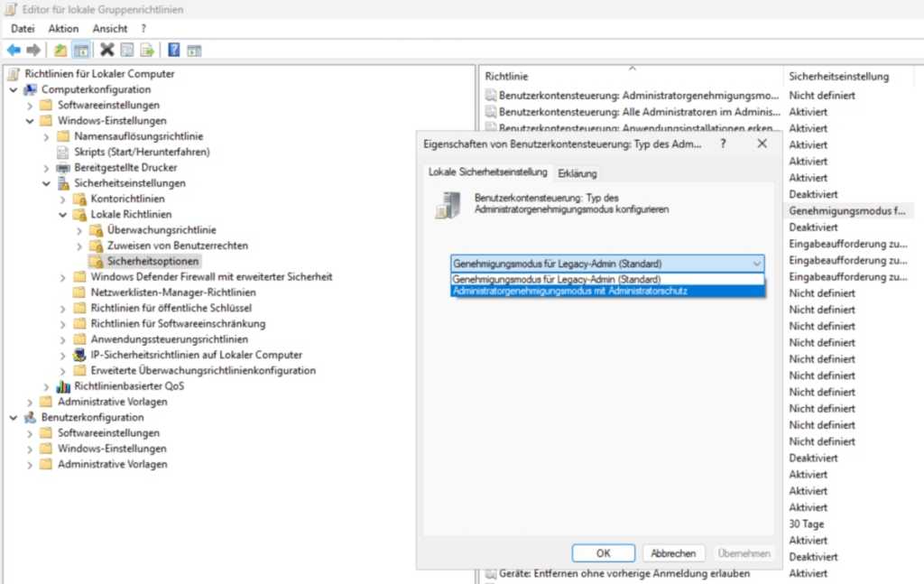Open the Aktion menu
The width and height of the screenshot is (924, 584).
point(63,28)
